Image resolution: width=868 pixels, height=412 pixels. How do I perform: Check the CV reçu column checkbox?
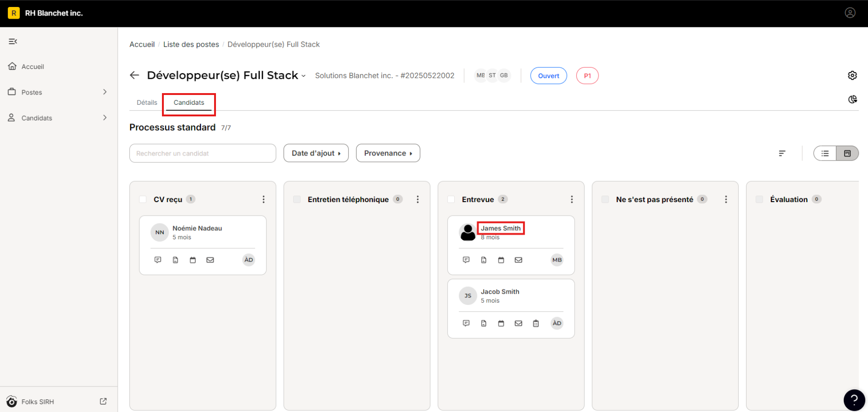tap(143, 199)
